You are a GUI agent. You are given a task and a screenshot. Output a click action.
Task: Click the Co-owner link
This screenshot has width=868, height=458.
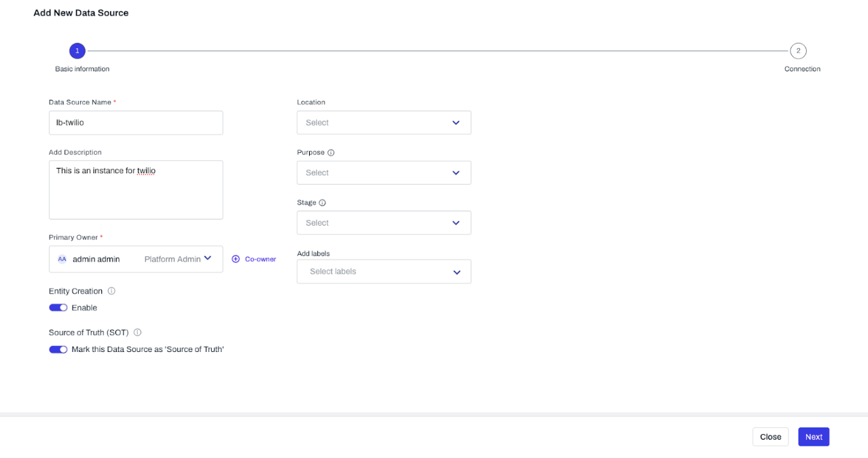point(260,259)
